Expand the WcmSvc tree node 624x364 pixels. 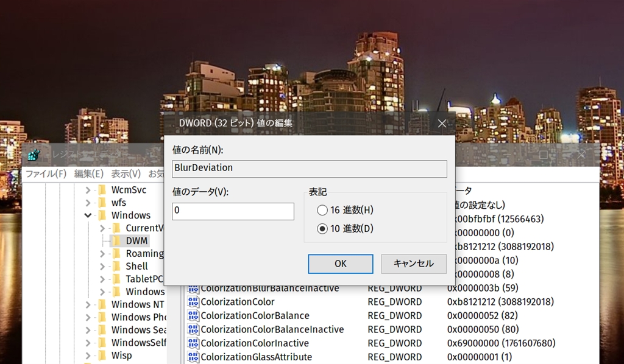tap(88, 190)
